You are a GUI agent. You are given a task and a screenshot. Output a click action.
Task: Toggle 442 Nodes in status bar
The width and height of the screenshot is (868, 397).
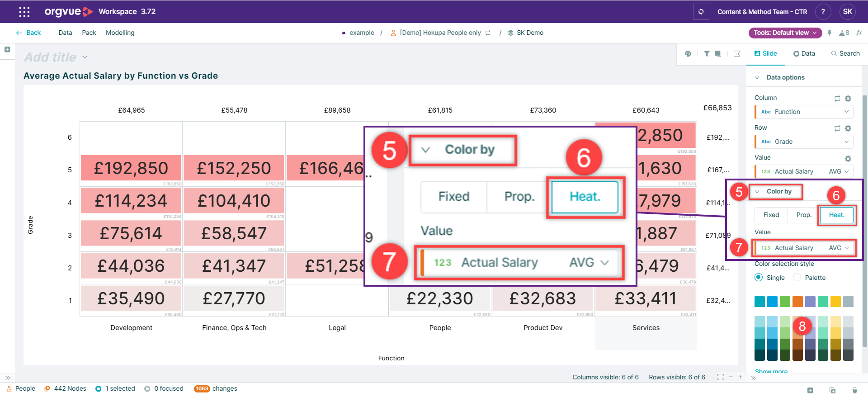coord(65,388)
